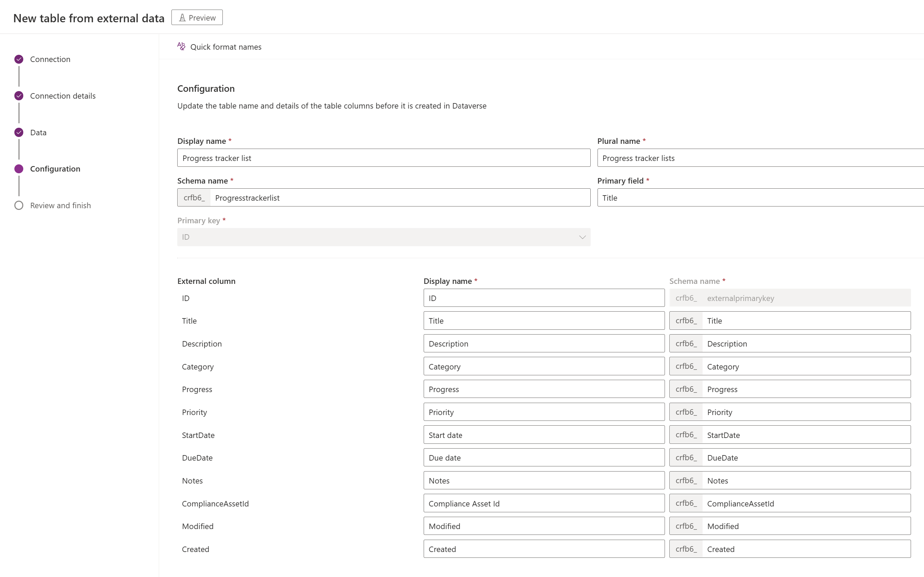Image resolution: width=924 pixels, height=577 pixels.
Task: Select the ID option in Primary key dropdown
Action: click(x=383, y=237)
